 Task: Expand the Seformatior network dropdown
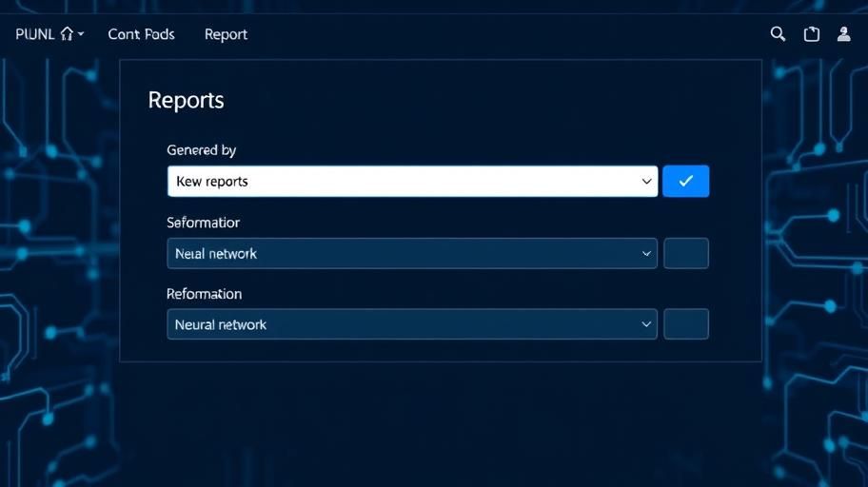[x=400, y=254]
